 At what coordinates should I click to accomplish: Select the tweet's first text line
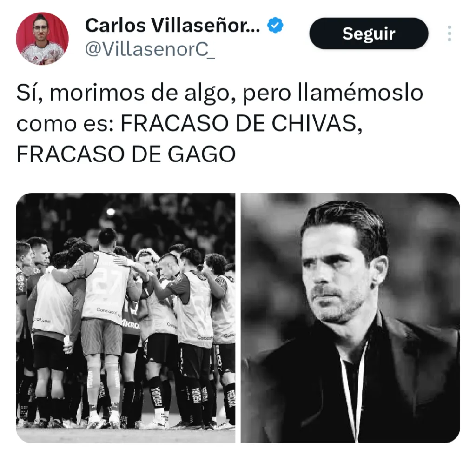220,93
